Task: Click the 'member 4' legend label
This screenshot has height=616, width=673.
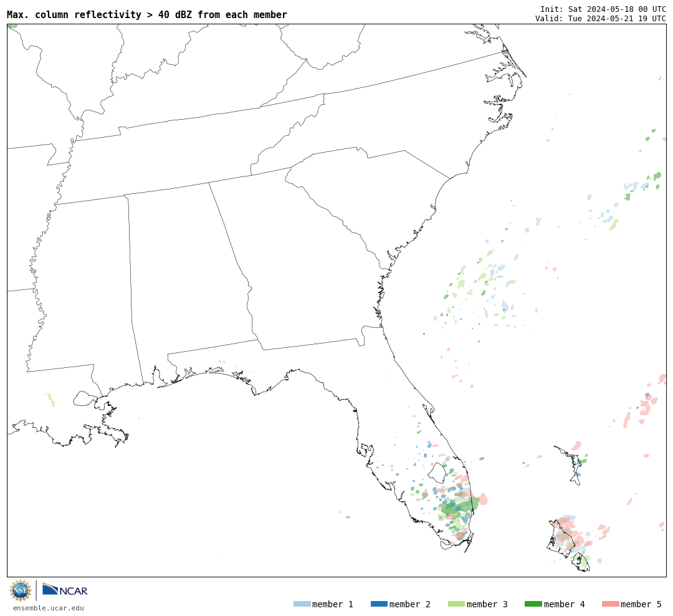Action: (565, 604)
